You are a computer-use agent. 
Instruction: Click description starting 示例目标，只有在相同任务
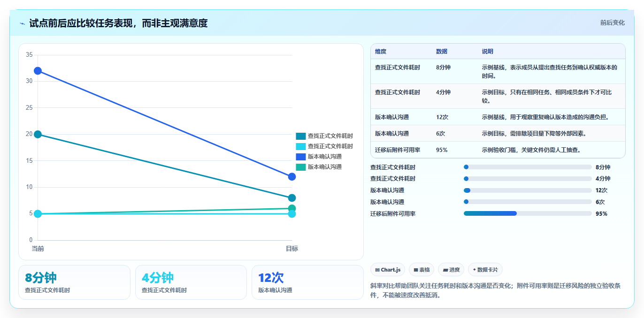click(x=547, y=96)
